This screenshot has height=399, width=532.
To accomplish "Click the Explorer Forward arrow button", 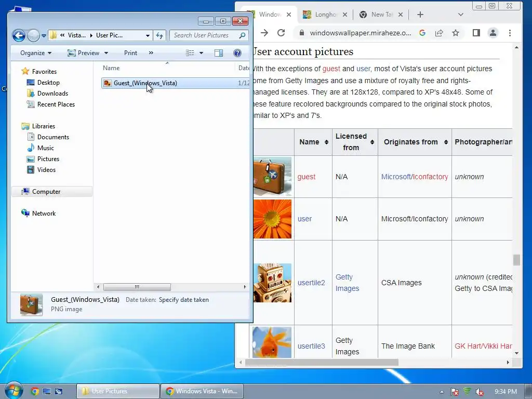I will [x=33, y=35].
